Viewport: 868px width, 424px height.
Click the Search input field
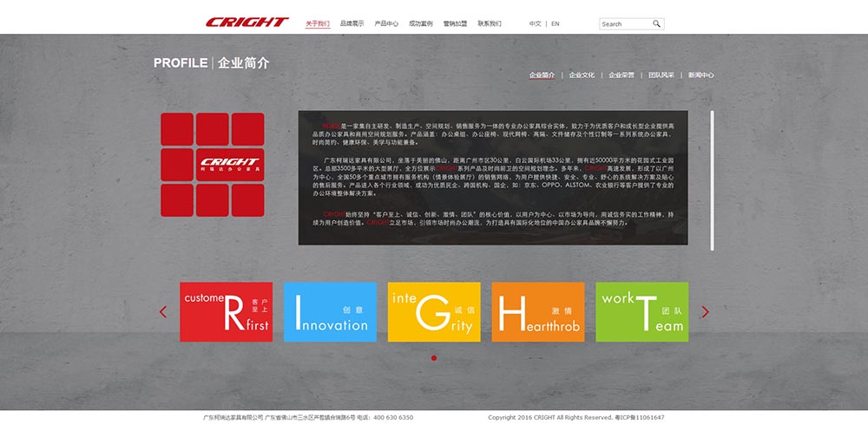(x=625, y=24)
